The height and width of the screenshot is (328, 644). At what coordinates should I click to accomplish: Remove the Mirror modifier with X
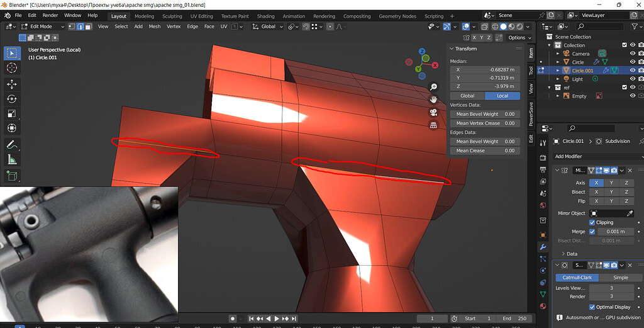tap(630, 170)
